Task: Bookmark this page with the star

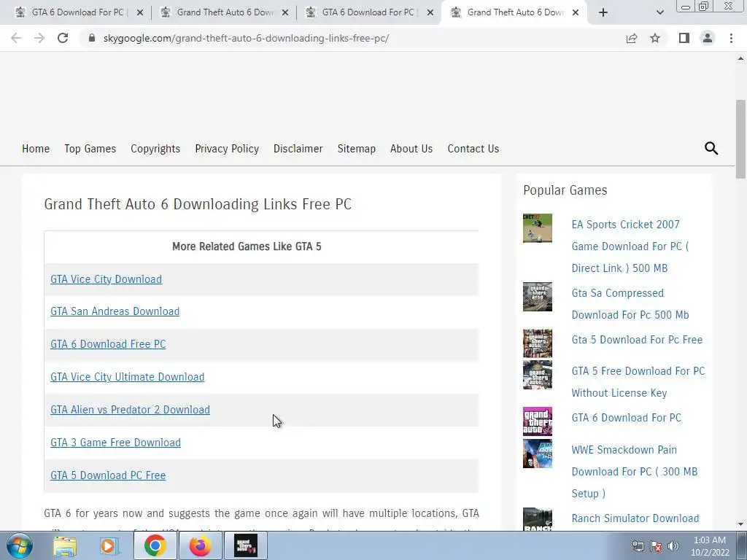Action: point(655,38)
